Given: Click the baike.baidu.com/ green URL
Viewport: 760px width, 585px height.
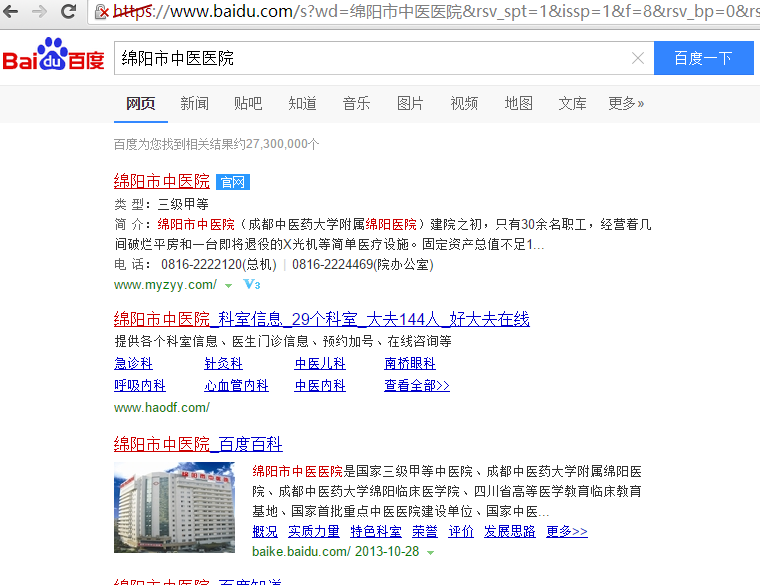Looking at the screenshot, I should (301, 552).
